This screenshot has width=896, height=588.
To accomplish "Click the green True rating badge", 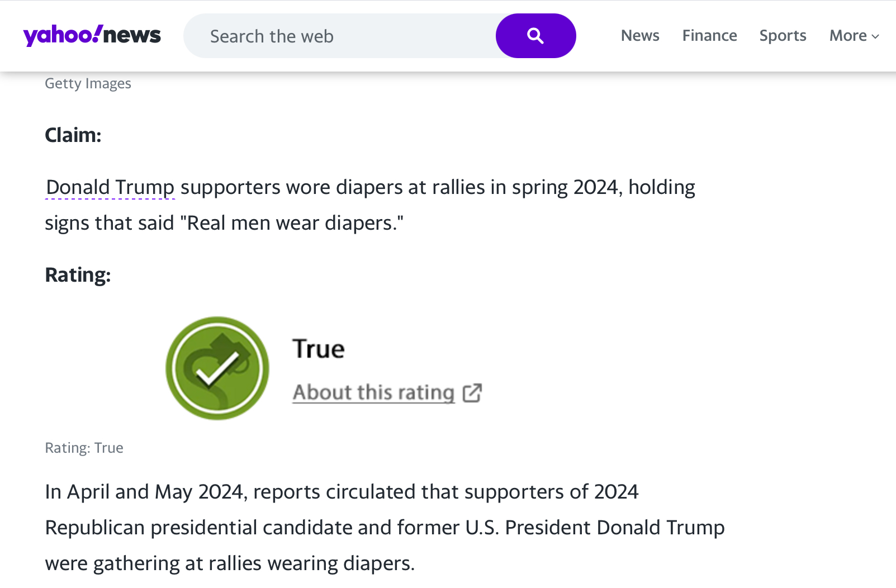I will click(x=217, y=368).
